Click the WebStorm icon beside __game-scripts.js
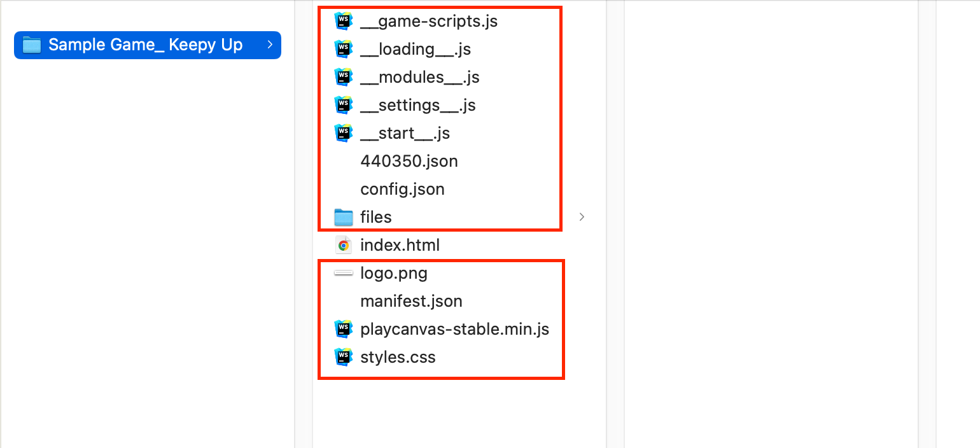Image resolution: width=980 pixels, height=448 pixels. 344,21
